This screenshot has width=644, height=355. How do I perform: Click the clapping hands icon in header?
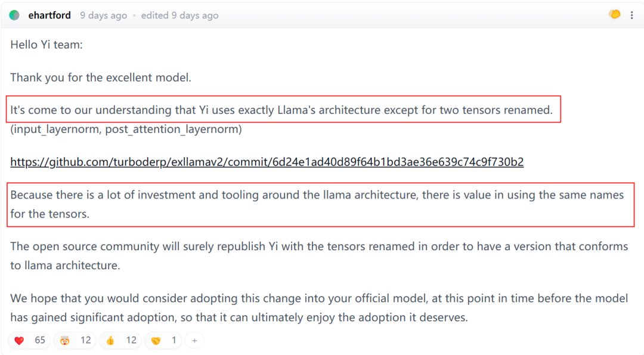[x=615, y=14]
